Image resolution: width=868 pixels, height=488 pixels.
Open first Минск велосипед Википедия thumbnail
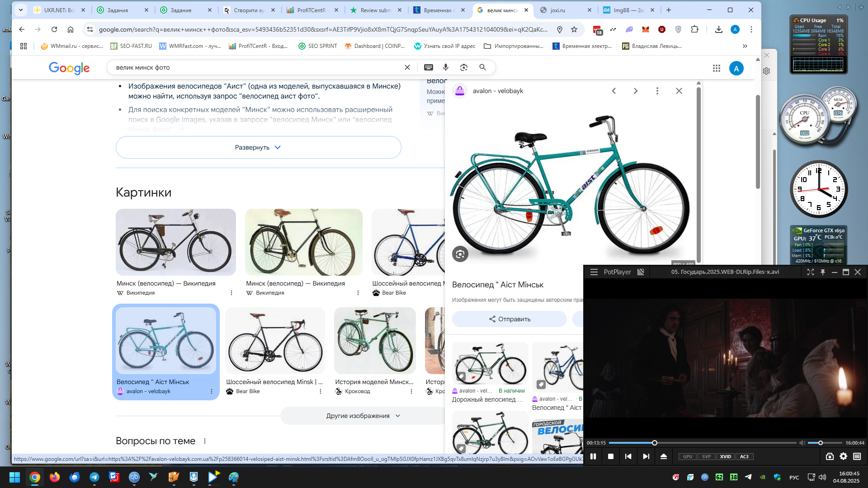tap(176, 242)
